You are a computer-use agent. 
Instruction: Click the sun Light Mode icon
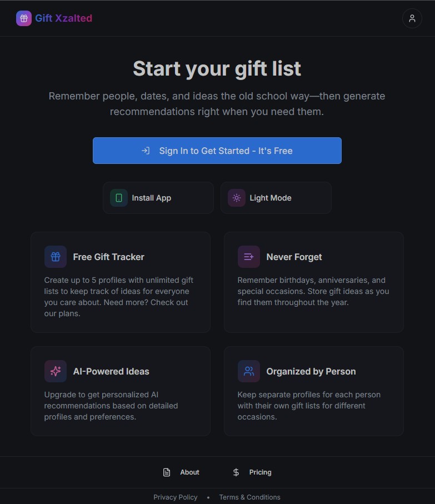[237, 198]
